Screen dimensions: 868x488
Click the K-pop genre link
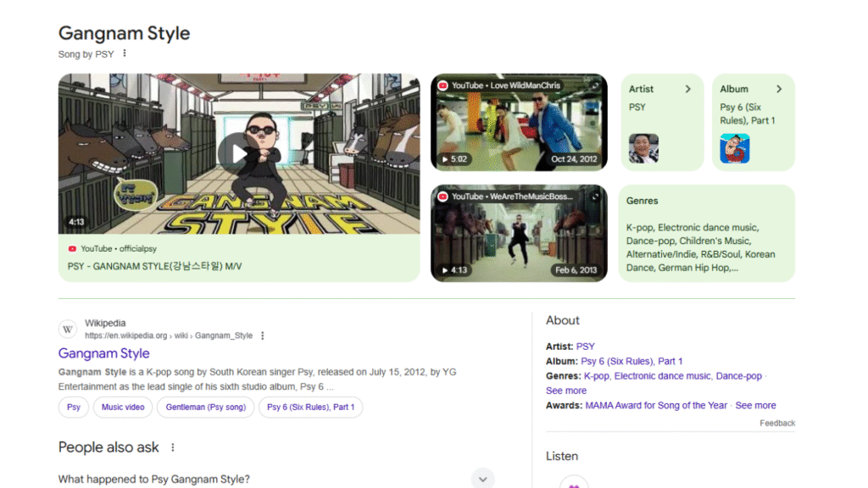pyautogui.click(x=596, y=376)
